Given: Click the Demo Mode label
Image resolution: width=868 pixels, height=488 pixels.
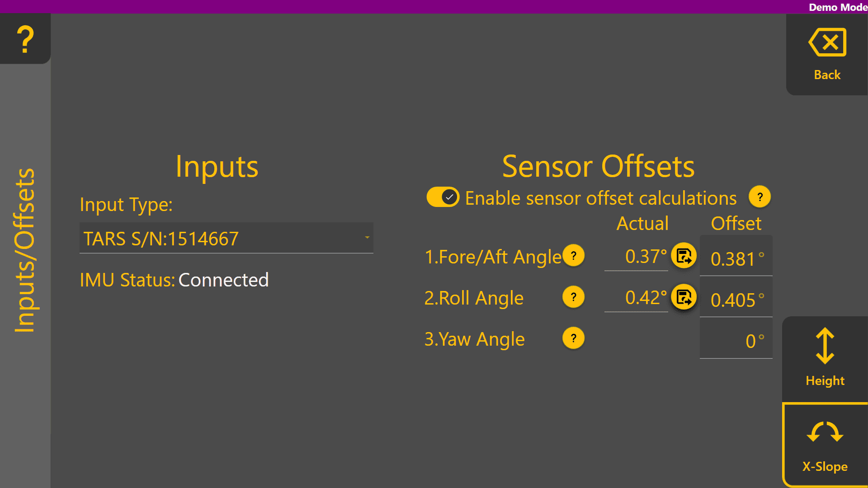Looking at the screenshot, I should 838,7.
